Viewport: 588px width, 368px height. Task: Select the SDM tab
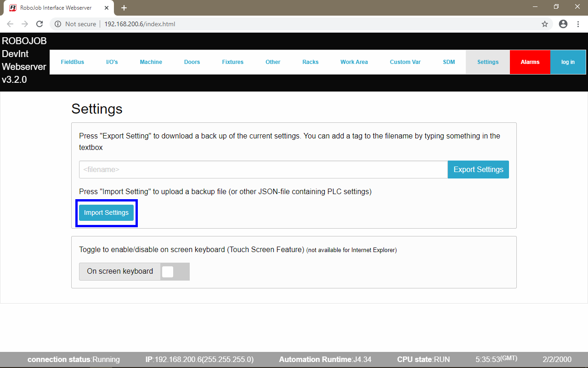coord(449,62)
